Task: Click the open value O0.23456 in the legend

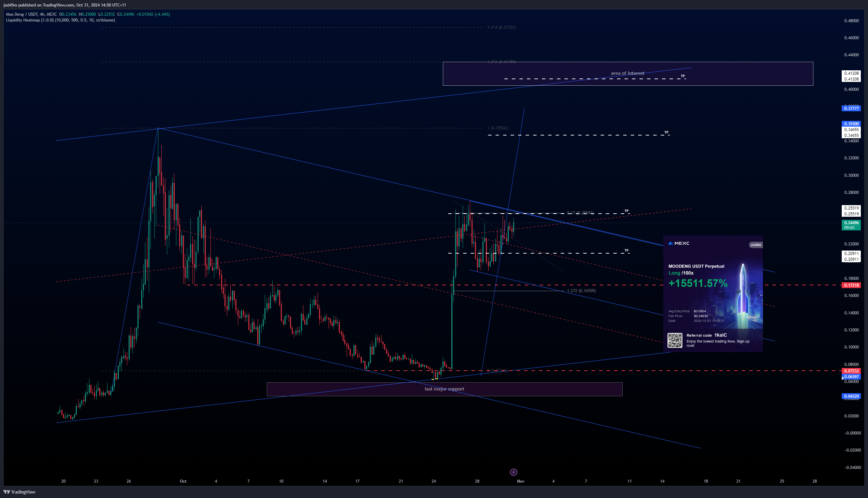Action: point(68,14)
